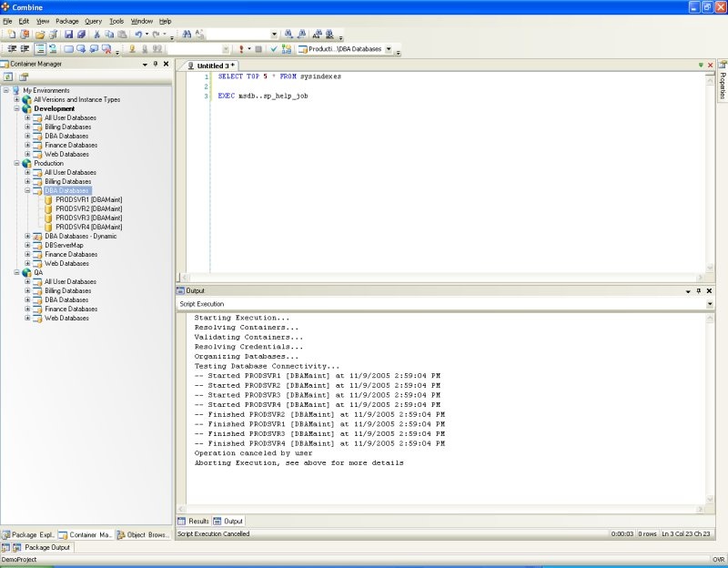The height and width of the screenshot is (568, 728).
Task: Click the Parse checkmark icon
Action: (274, 49)
